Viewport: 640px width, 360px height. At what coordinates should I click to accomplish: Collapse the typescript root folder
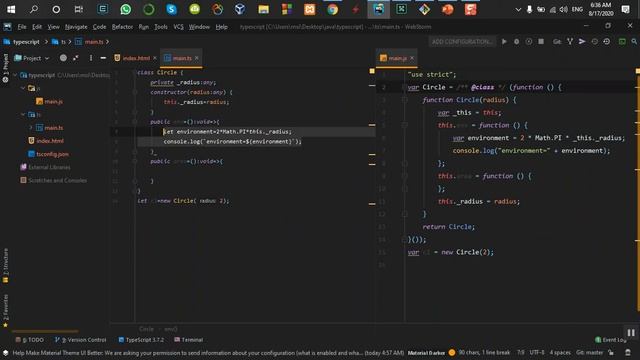[x=16, y=75]
